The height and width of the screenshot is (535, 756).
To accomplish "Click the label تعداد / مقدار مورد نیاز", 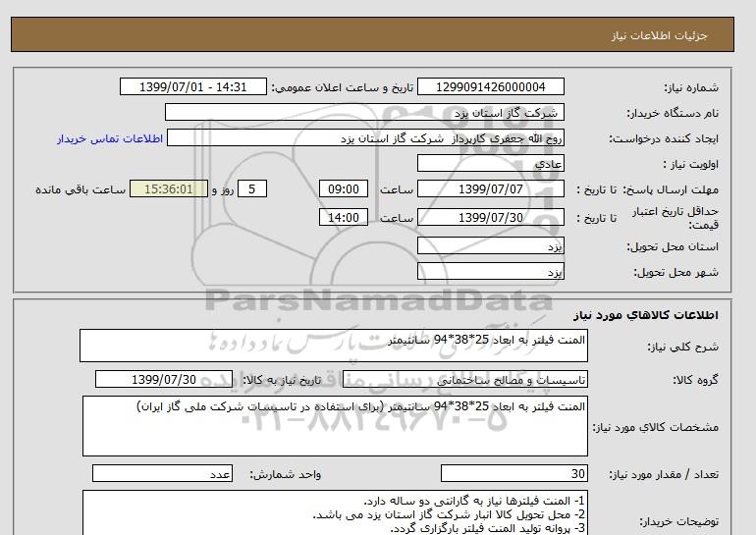I will click(664, 475).
